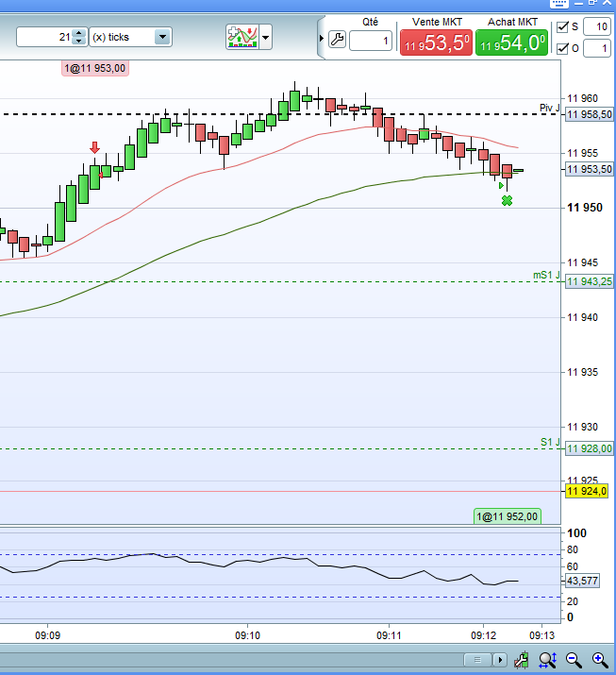Click the mS1 J price label 11 943,25
Viewport: 616px width, 675px height.
click(589, 281)
